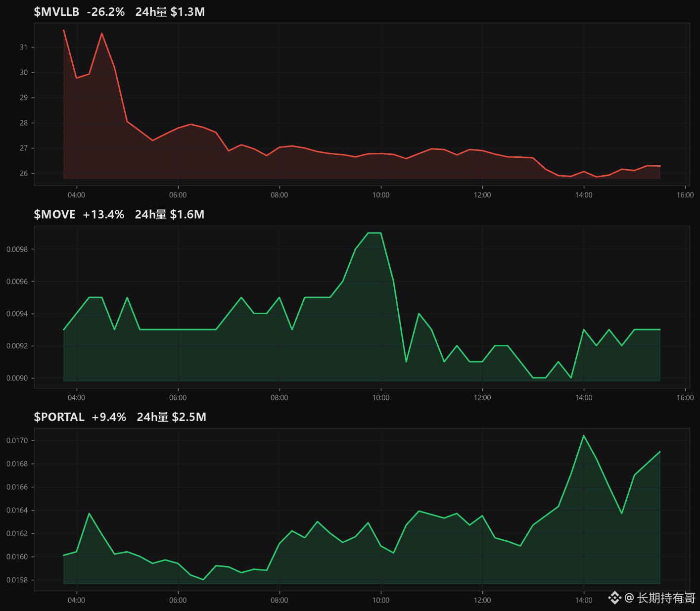
Task: Select the +9.4% change value
Action: tap(109, 417)
